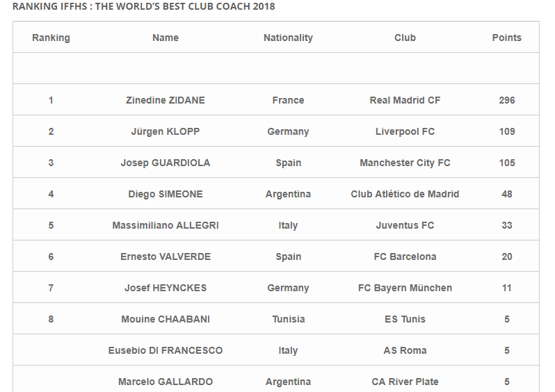Select the Zinedine ZIDANE name cell
555x392 pixels.
click(x=166, y=100)
